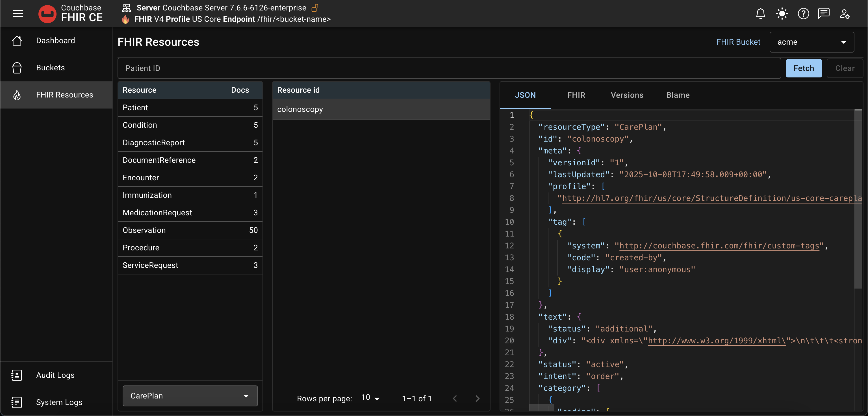Go to Buckets in sidebar
868x416 pixels.
(50, 68)
